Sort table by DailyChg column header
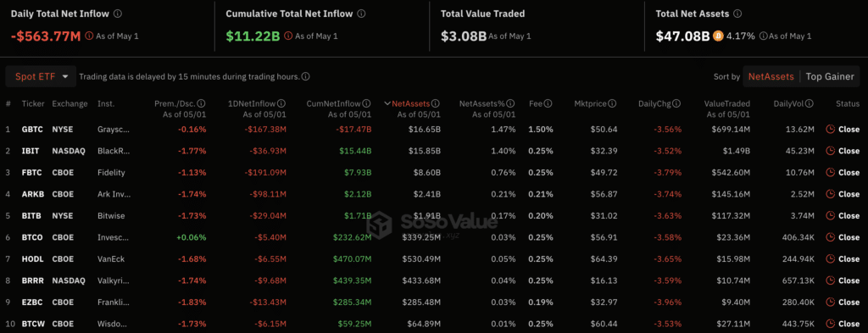The width and height of the screenshot is (868, 333). (x=656, y=103)
